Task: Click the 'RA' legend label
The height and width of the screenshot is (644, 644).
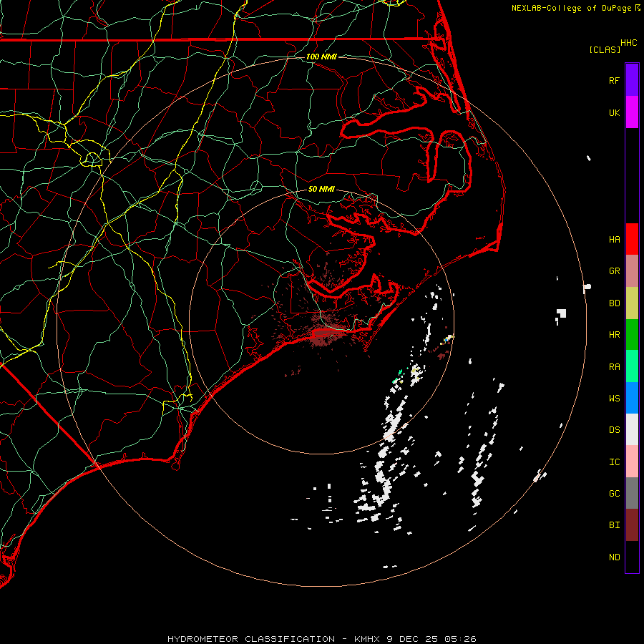Action: 614,366
